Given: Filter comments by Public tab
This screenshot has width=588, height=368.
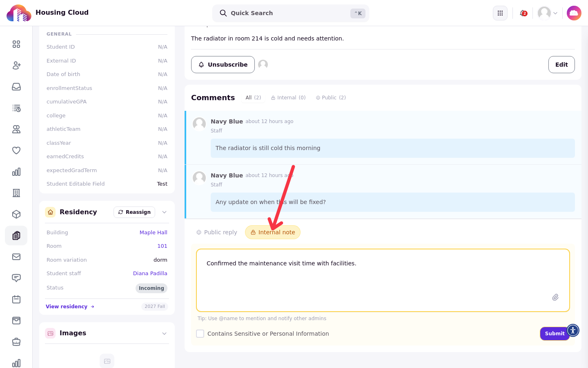Looking at the screenshot, I should 331,98.
